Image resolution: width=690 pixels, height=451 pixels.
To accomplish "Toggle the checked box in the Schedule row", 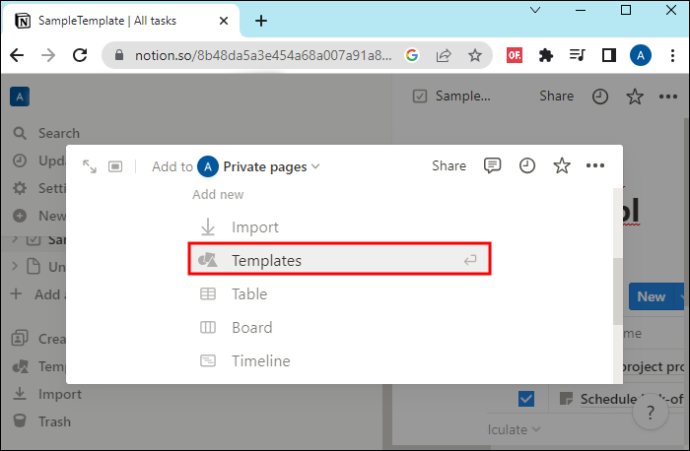I will tap(526, 399).
